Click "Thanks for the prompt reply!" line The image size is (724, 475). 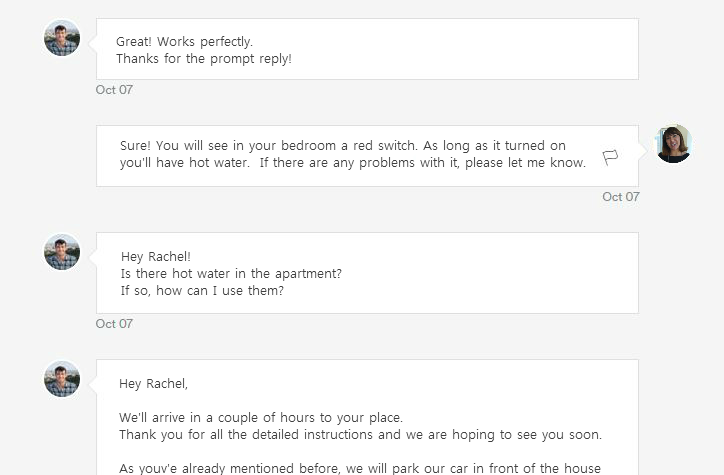[x=203, y=59]
